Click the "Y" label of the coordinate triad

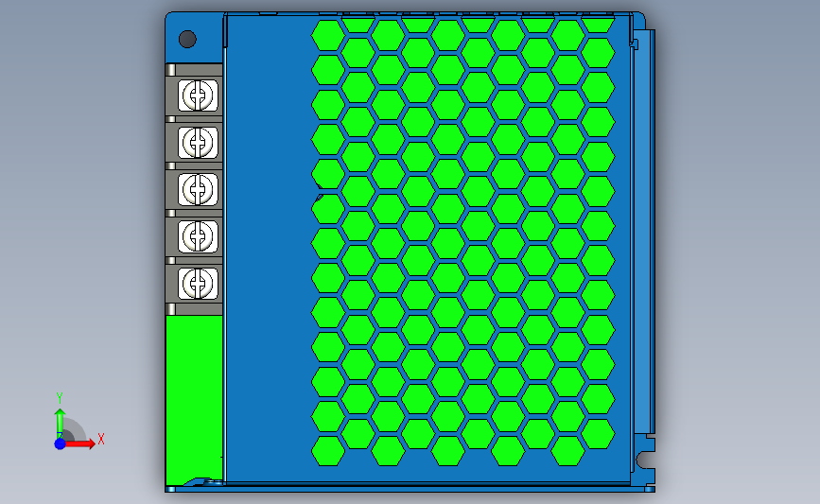click(59, 398)
